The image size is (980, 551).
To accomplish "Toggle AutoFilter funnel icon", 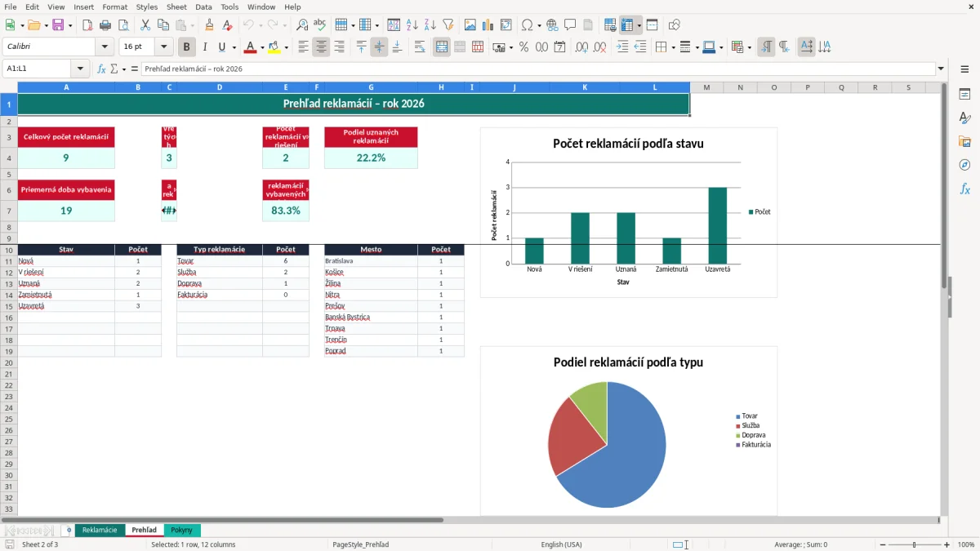I will tap(448, 25).
